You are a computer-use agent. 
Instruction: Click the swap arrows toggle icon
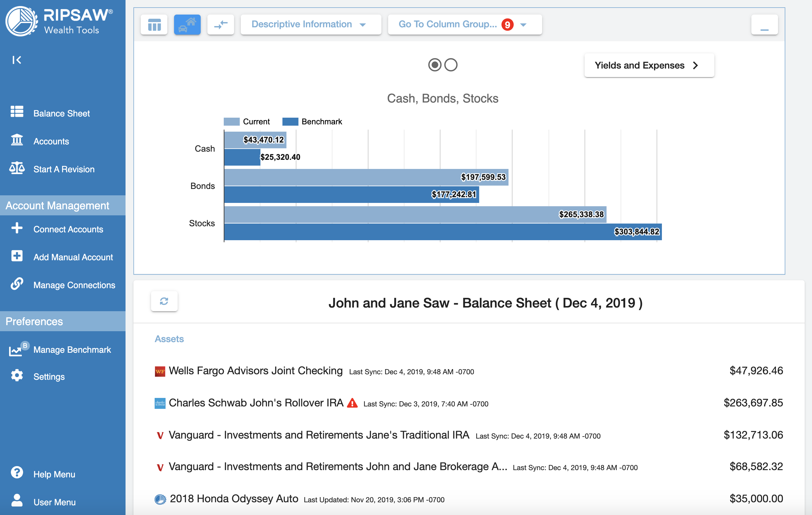[x=220, y=24]
